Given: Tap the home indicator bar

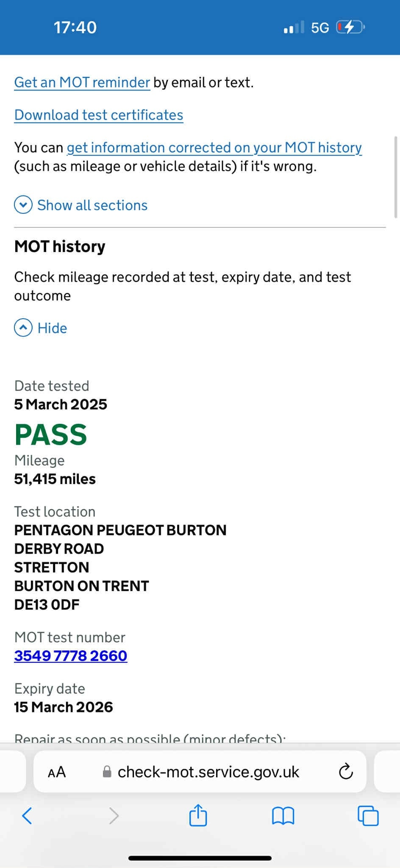Looking at the screenshot, I should click(x=200, y=858).
